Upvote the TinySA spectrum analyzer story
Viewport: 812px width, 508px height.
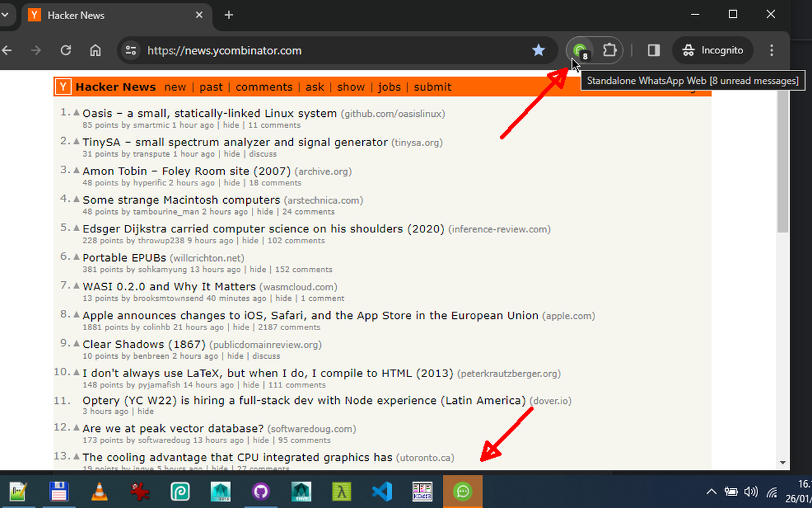[77, 141]
